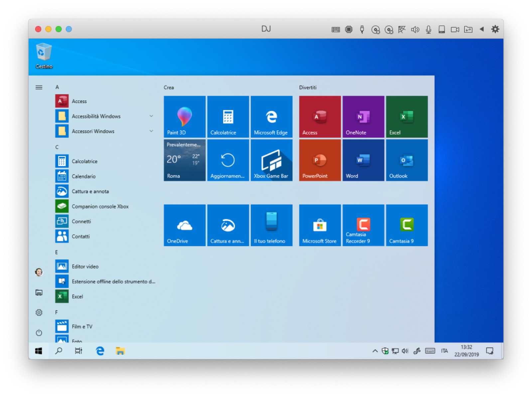Open the Paint 3D tile

tap(185, 117)
